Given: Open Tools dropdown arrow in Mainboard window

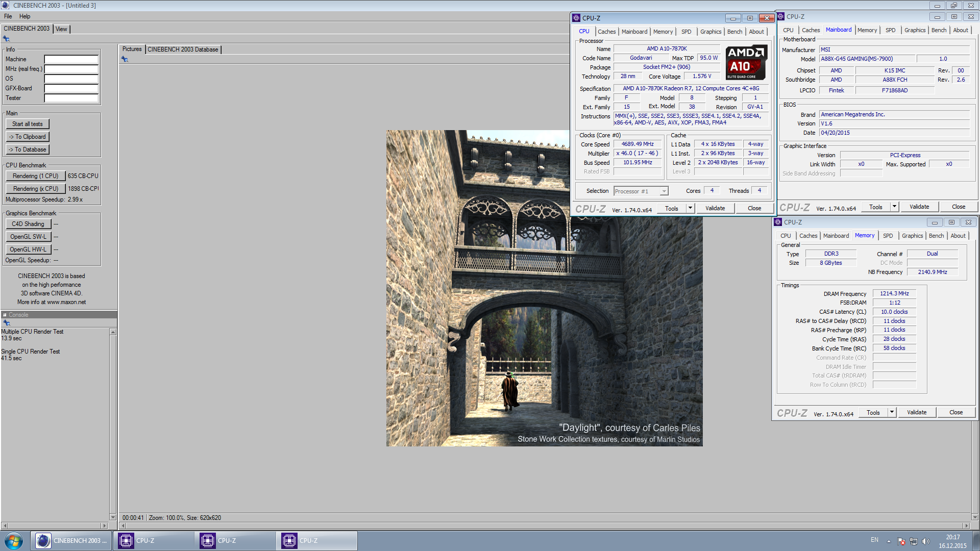Looking at the screenshot, I should [894, 207].
